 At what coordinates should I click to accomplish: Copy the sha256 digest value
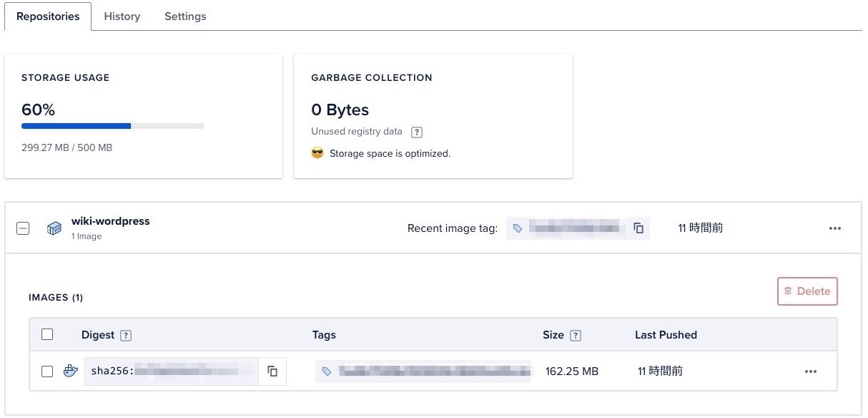272,371
